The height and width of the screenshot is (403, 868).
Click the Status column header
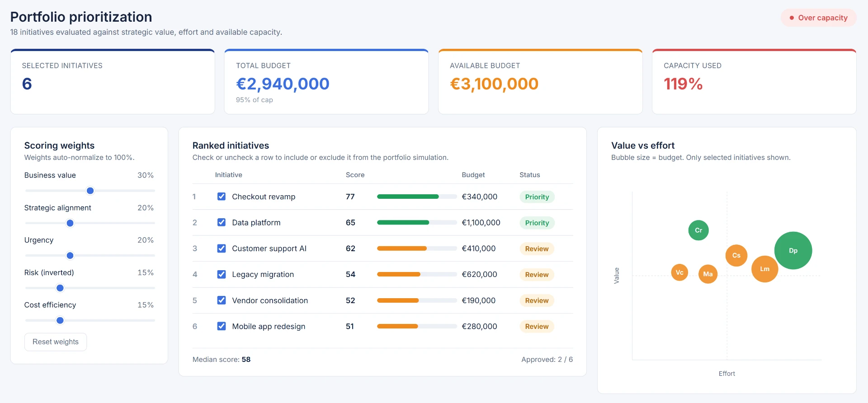(529, 175)
